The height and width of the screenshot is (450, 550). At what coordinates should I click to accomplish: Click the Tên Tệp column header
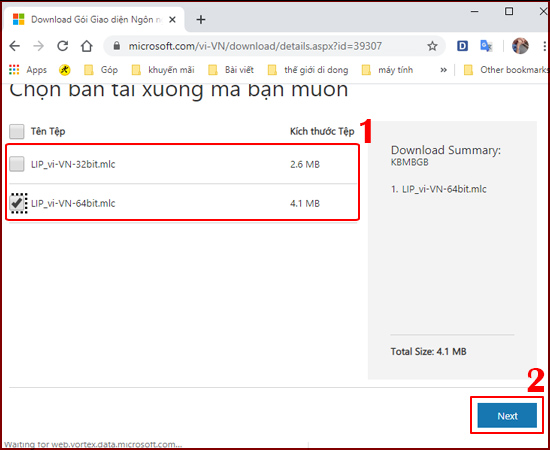click(48, 132)
